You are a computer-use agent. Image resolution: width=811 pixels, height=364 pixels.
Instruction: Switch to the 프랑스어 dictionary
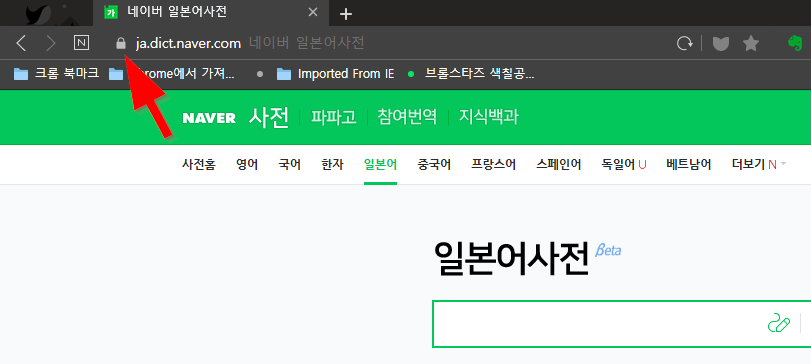click(x=493, y=165)
